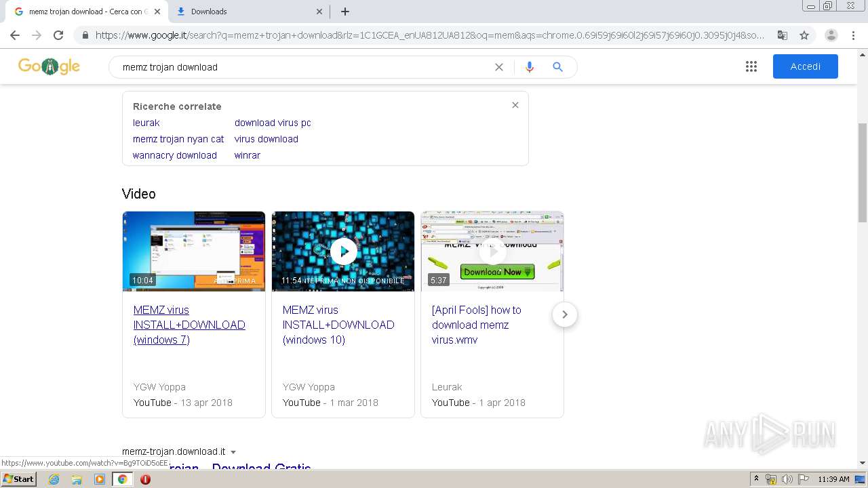Expand the memz-trojan.download.it result dropdown

(x=233, y=452)
